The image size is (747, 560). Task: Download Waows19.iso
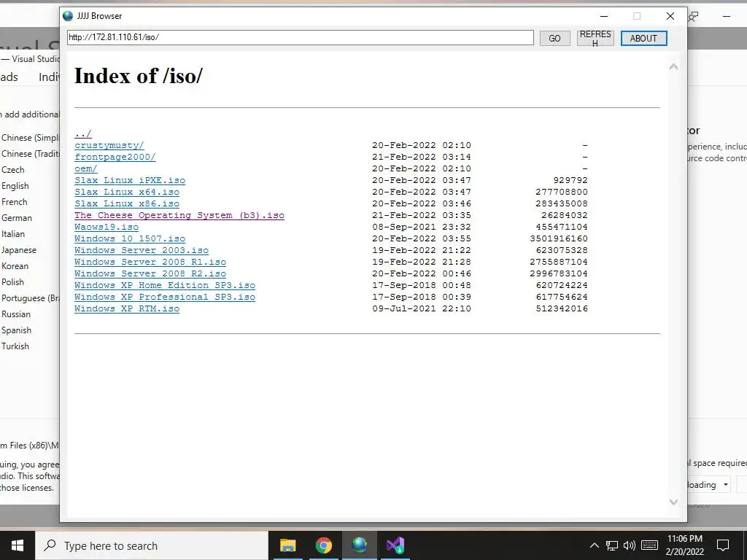coord(107,227)
